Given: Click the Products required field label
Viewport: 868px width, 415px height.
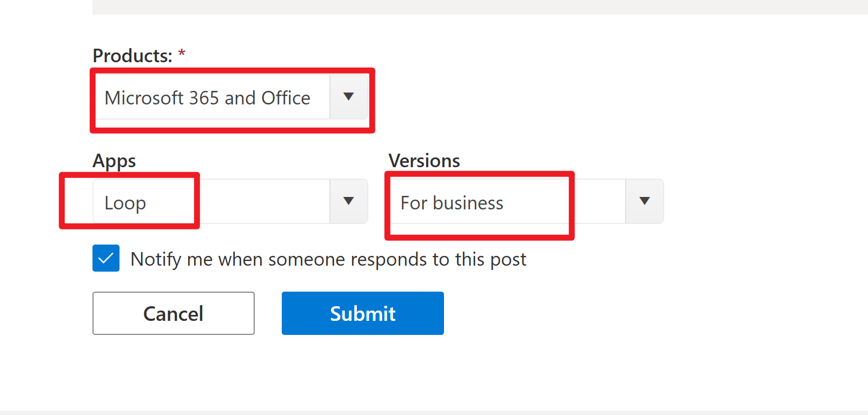Looking at the screenshot, I should tap(133, 55).
